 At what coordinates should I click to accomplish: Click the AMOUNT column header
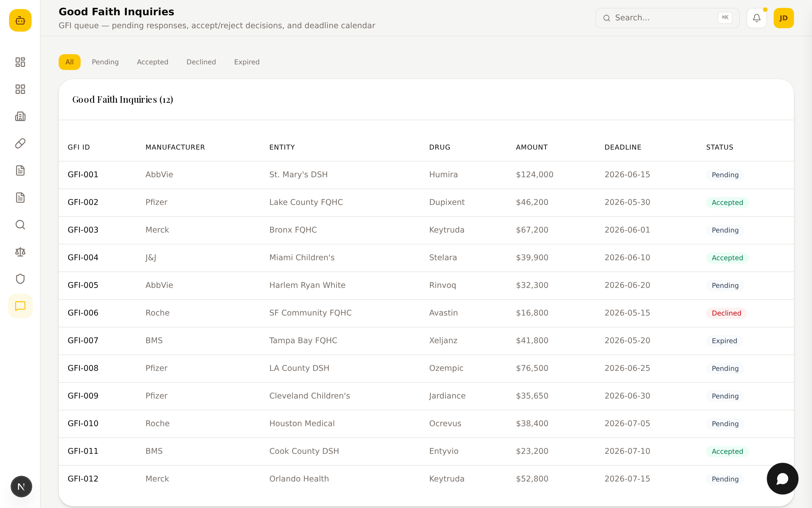coord(532,147)
